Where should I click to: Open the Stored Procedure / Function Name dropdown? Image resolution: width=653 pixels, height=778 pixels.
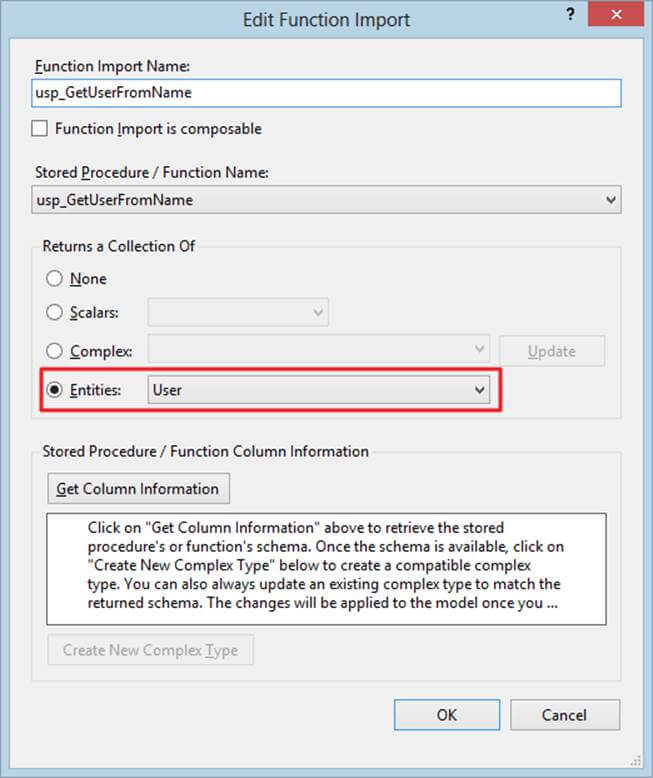click(x=326, y=200)
